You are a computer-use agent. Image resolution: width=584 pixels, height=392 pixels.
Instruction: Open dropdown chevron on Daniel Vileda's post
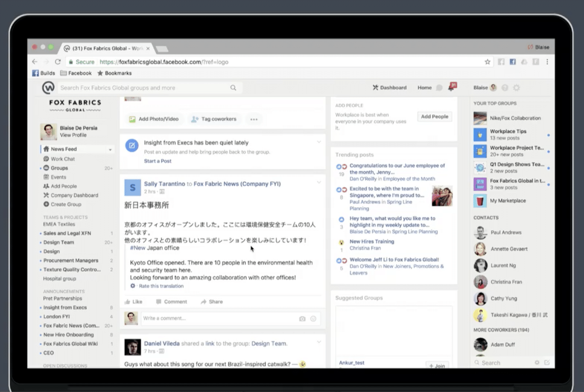[318, 342]
